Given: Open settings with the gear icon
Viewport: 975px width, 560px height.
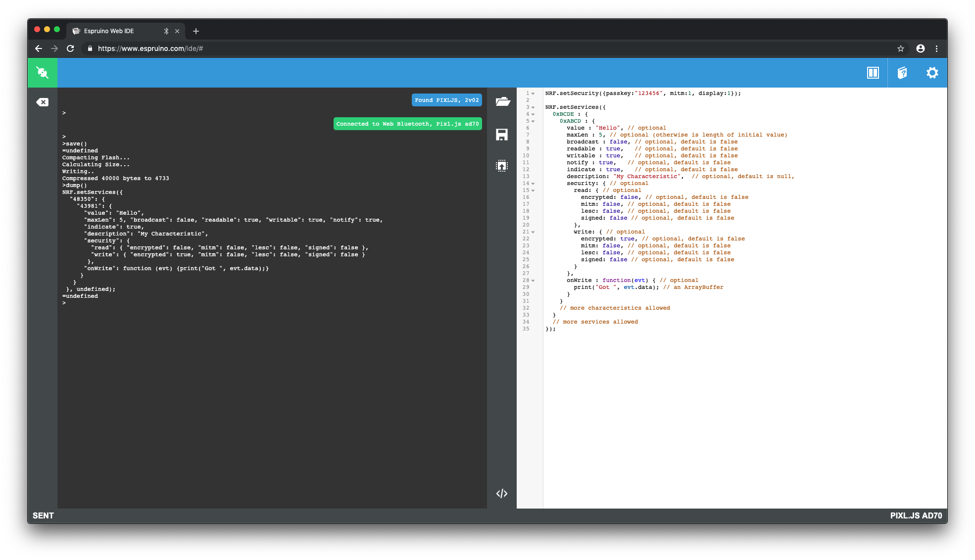Looking at the screenshot, I should 932,73.
